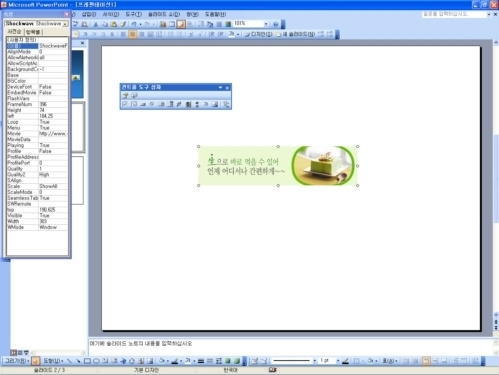Select the Rectangle shape on Drawing toolbar
Viewport: 499px width, 375px height.
click(x=87, y=361)
